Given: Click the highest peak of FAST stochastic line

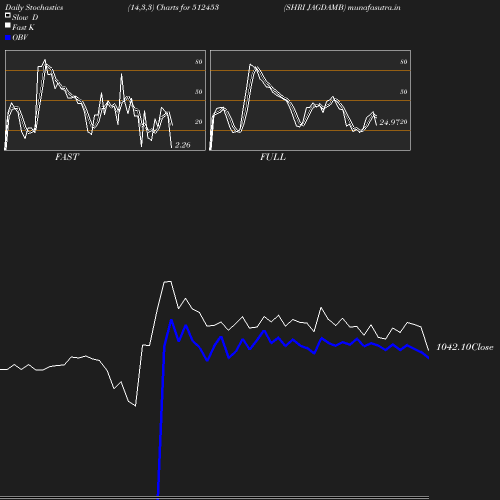Looking at the screenshot, I should click(45, 60).
